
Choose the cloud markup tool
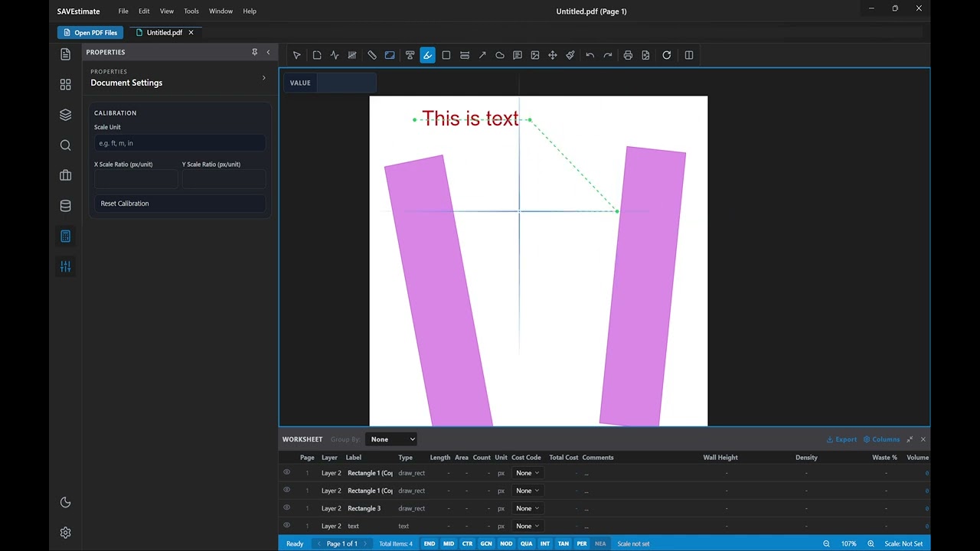500,55
